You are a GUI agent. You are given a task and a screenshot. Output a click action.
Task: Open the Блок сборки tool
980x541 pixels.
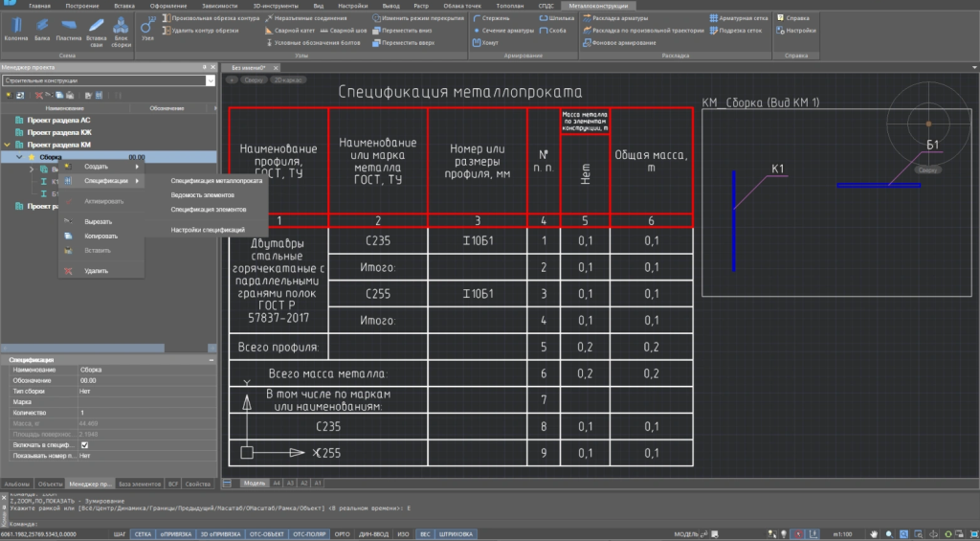pyautogui.click(x=122, y=29)
